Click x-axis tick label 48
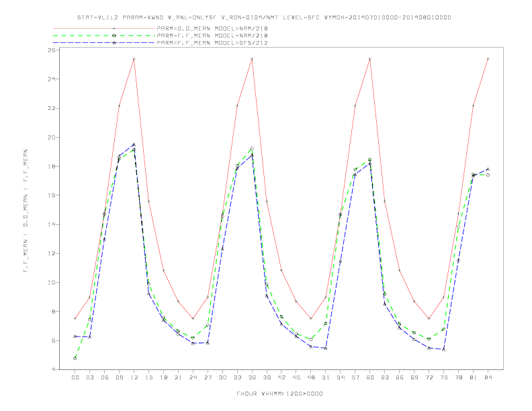Viewport: 532px width, 411px height. pos(311,377)
